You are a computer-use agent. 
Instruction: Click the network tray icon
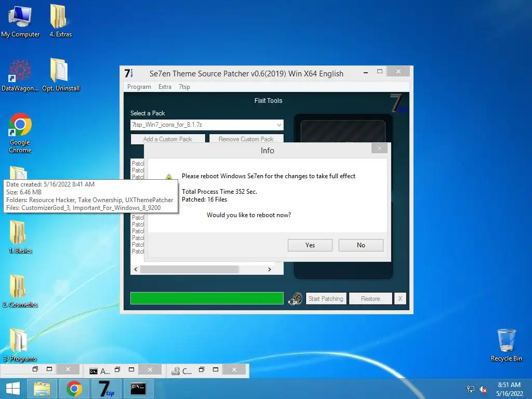(471, 389)
